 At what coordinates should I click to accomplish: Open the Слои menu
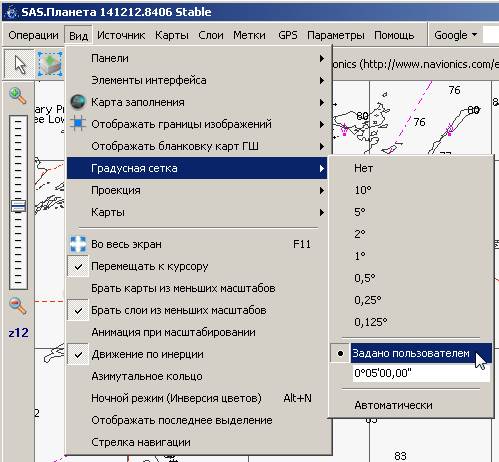[211, 35]
